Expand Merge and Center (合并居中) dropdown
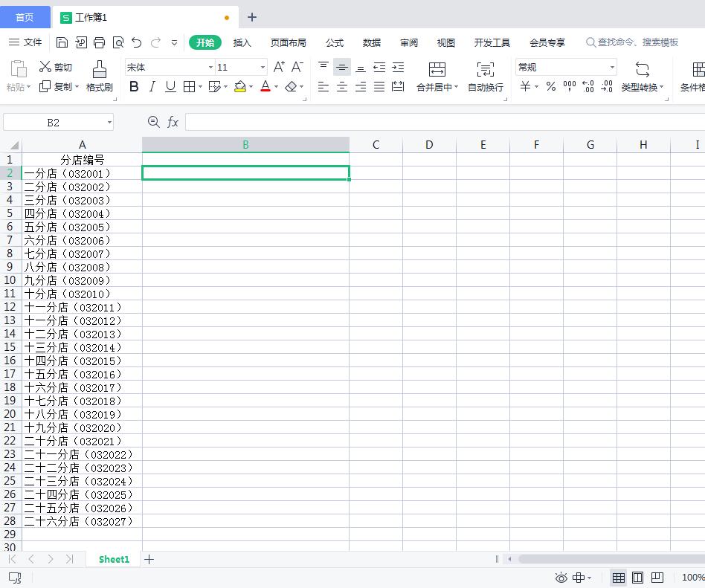The width and height of the screenshot is (705, 588). tap(457, 87)
